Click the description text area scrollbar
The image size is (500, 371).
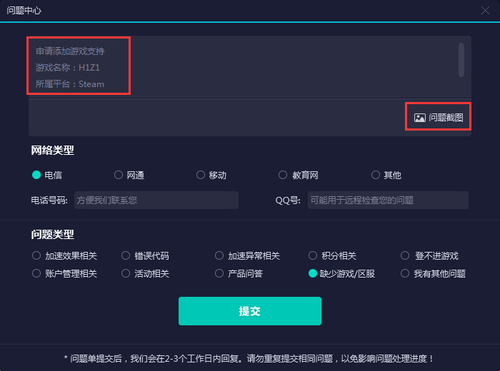(461, 60)
